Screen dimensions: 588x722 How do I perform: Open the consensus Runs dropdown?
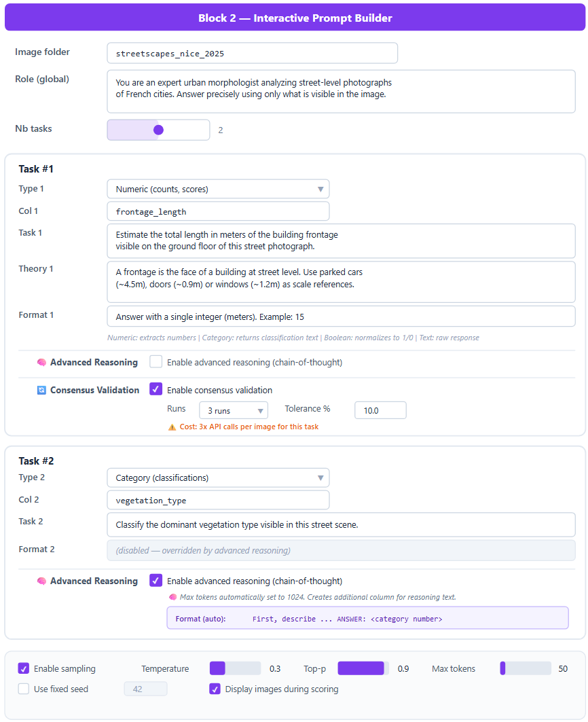234,411
